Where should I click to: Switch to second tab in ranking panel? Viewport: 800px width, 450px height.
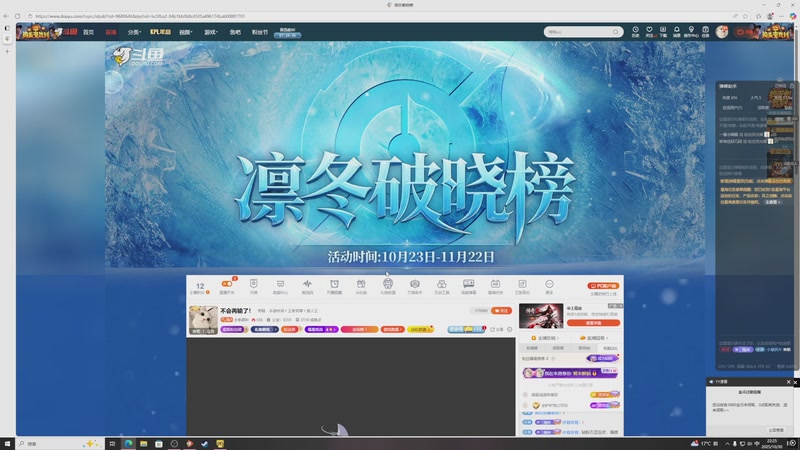click(558, 348)
